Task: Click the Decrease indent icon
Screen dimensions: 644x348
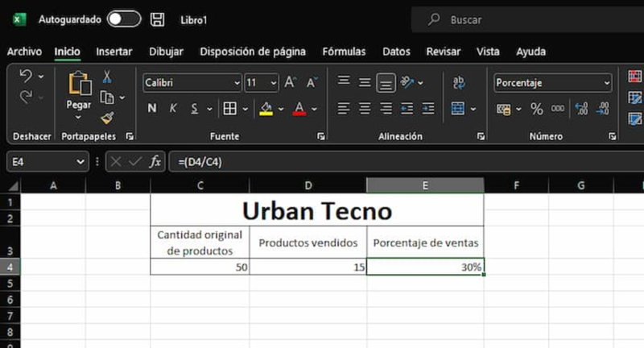Action: pos(407,109)
